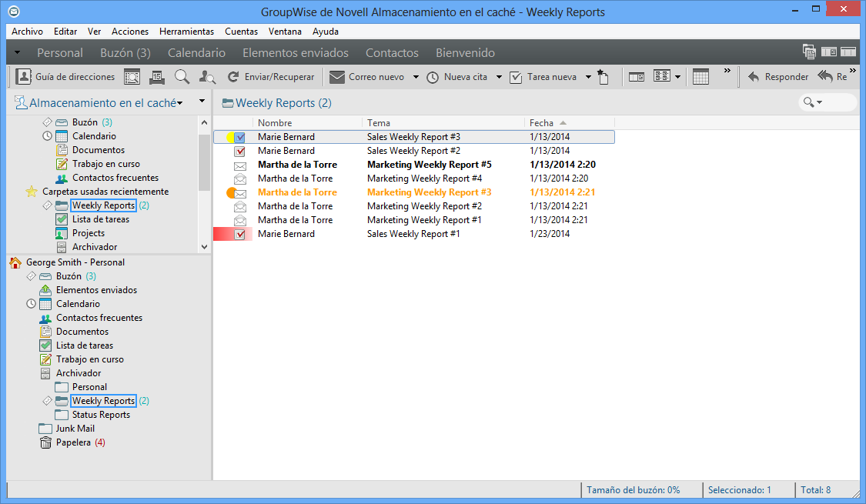Open the navigation bar dropdown arrow left of Personal

tap(17, 53)
